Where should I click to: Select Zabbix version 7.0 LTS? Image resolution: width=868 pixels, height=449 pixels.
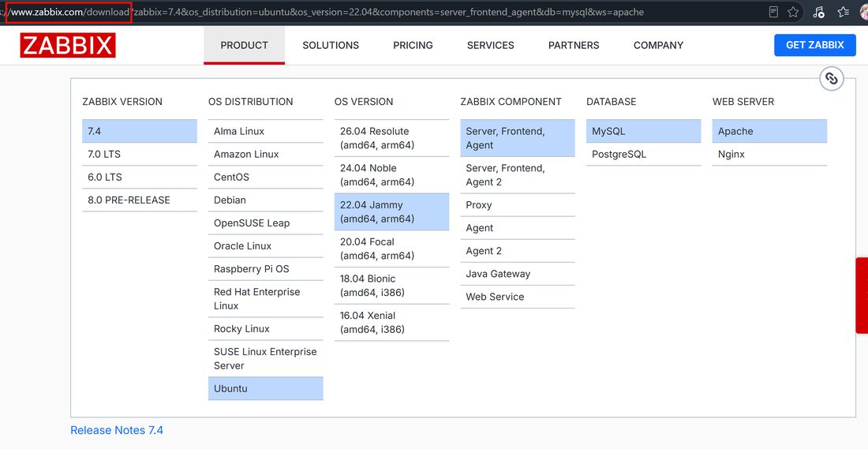click(140, 154)
